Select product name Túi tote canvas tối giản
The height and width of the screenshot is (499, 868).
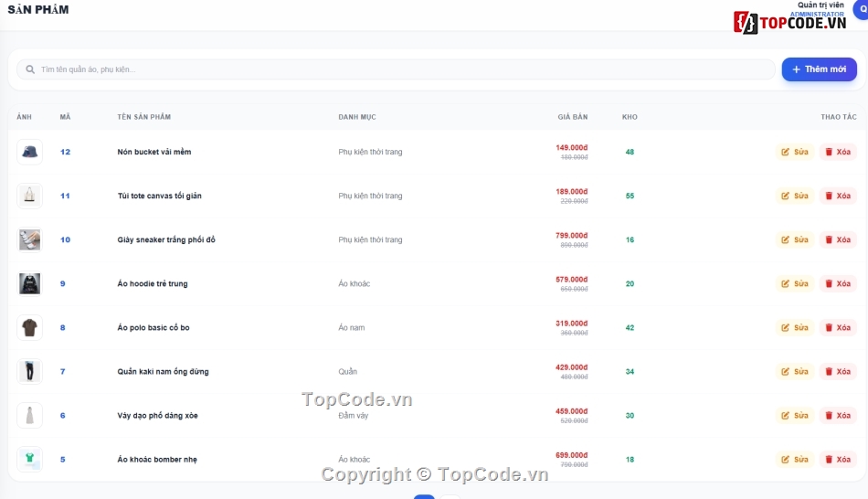(x=159, y=196)
